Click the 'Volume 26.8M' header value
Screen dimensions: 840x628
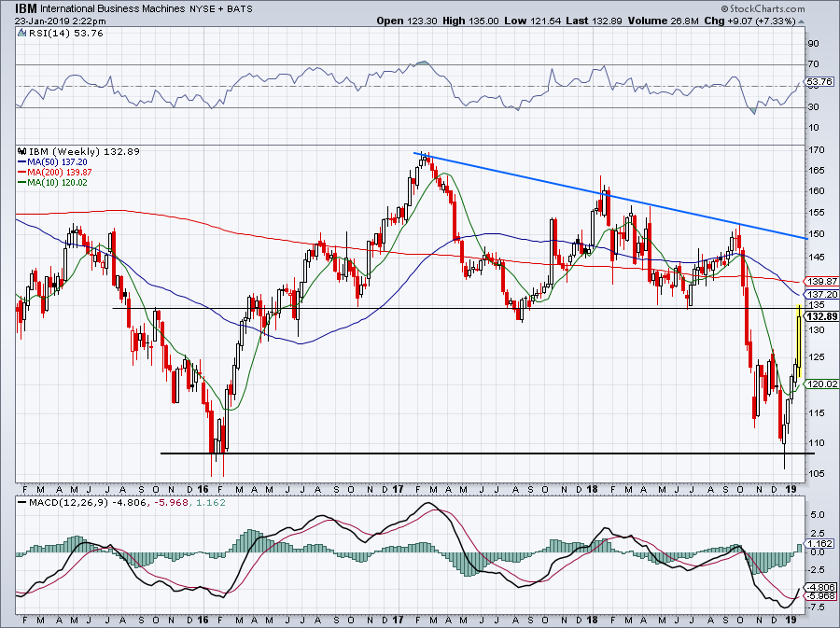pos(664,21)
